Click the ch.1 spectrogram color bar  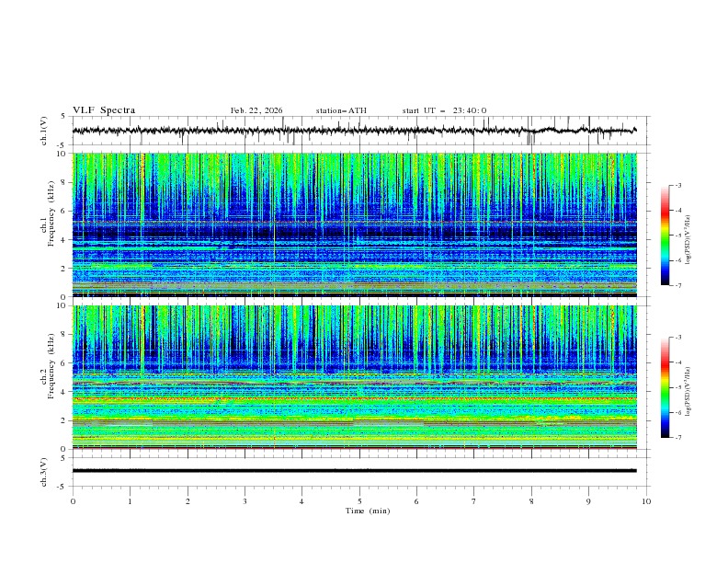[x=665, y=236]
